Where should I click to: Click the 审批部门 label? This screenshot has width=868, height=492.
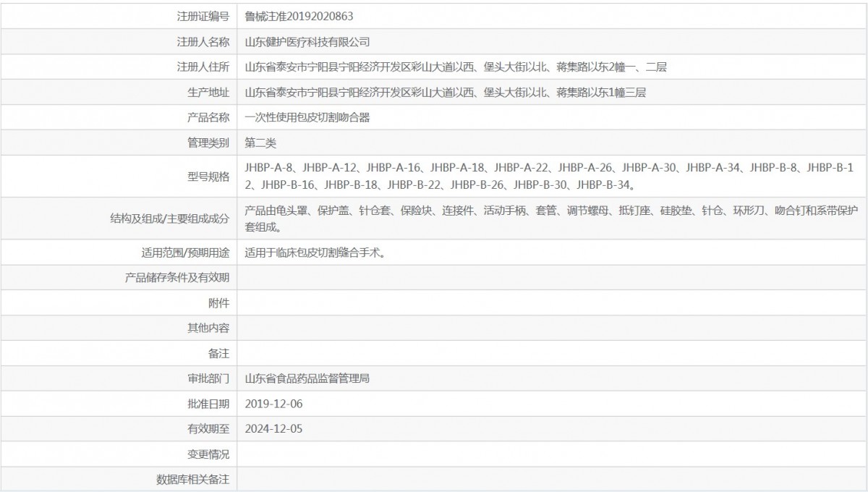tap(208, 378)
